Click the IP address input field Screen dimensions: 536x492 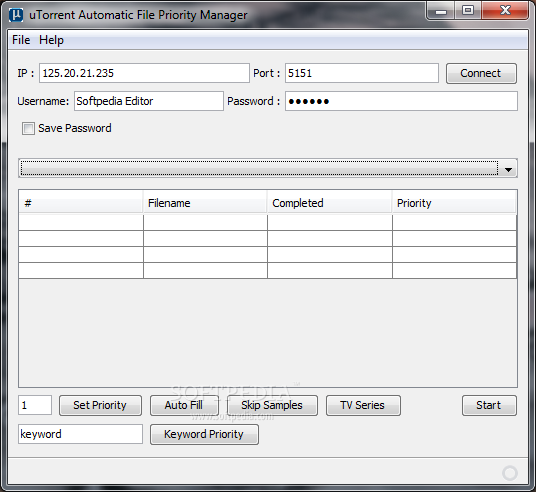[144, 73]
